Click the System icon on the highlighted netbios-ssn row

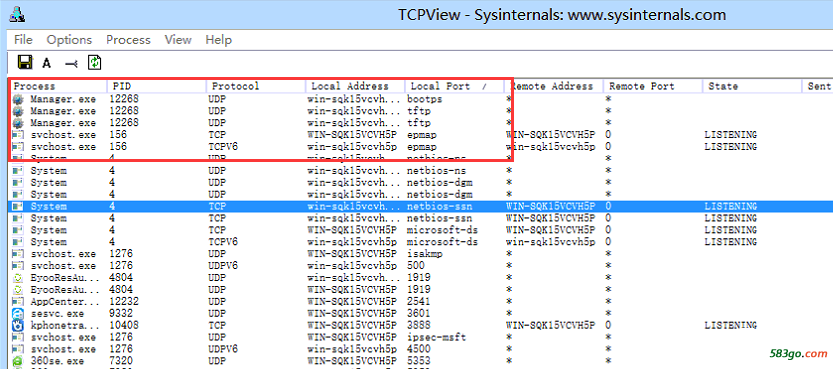point(18,206)
